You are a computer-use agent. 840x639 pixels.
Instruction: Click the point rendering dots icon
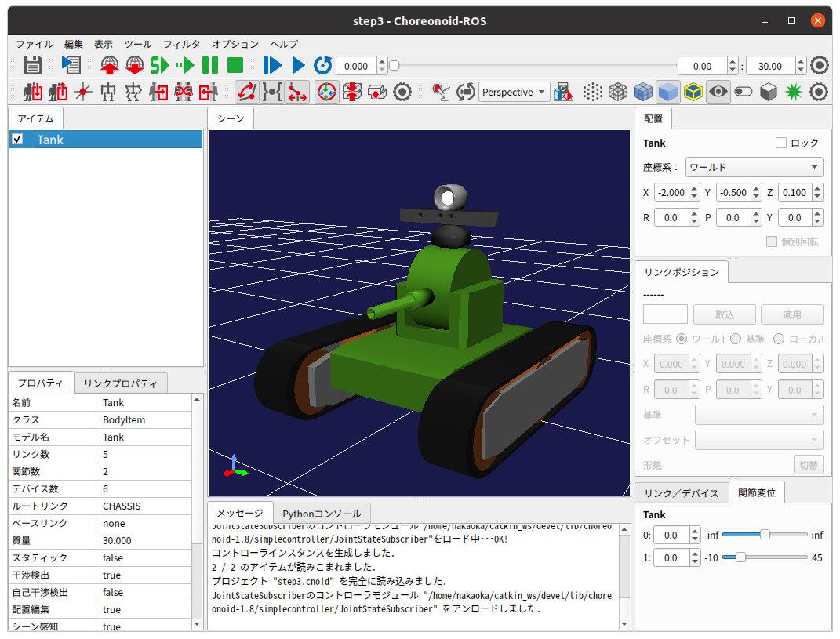click(593, 93)
